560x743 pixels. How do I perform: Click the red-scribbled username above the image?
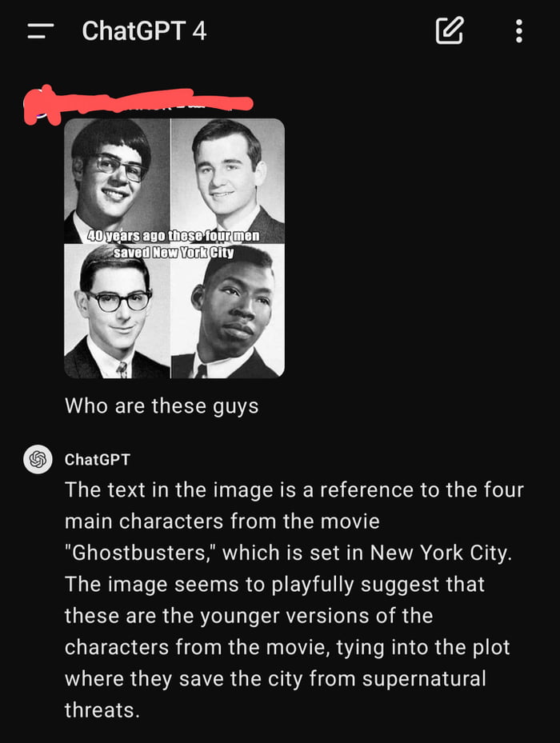[138, 103]
